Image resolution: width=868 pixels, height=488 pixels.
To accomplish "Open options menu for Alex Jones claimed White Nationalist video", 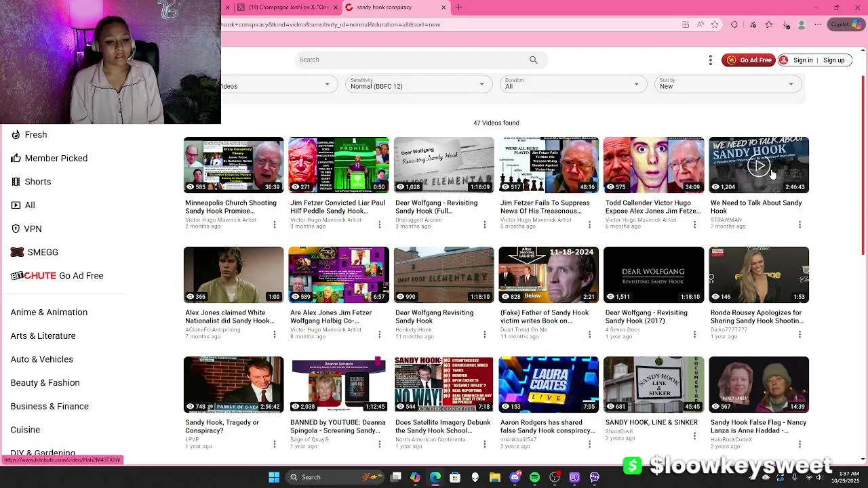I will click(x=275, y=334).
